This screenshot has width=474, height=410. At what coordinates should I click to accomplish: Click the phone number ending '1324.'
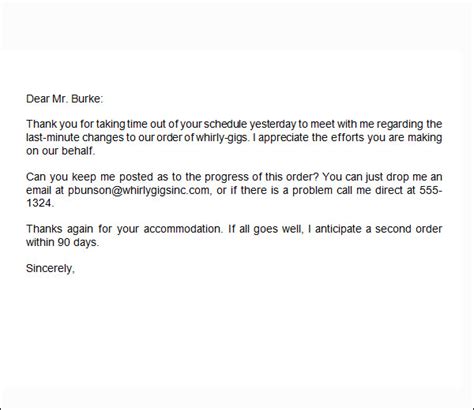[x=40, y=203]
